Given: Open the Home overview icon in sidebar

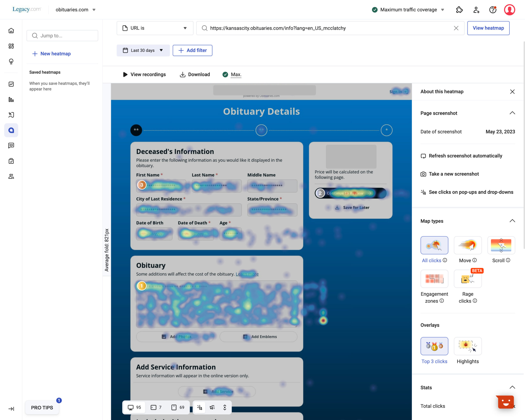Looking at the screenshot, I should [x=11, y=31].
